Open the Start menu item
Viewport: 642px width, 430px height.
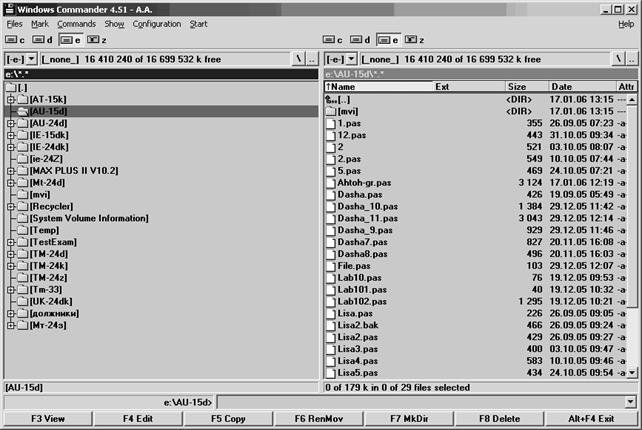point(199,24)
